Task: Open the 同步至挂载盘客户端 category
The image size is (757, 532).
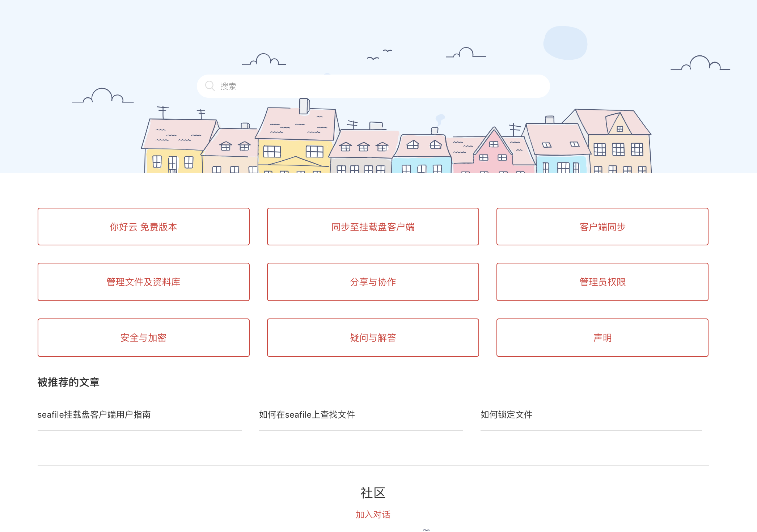Action: (x=373, y=227)
